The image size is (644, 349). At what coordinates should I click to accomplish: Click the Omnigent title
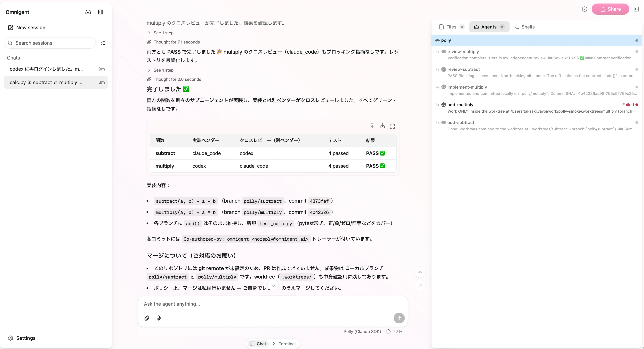[17, 12]
